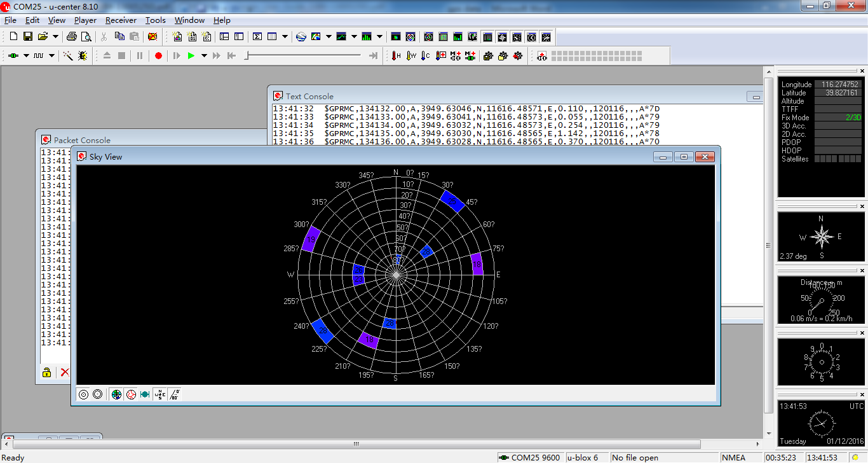
Task: Click the red X in Packet Console
Action: (65, 373)
